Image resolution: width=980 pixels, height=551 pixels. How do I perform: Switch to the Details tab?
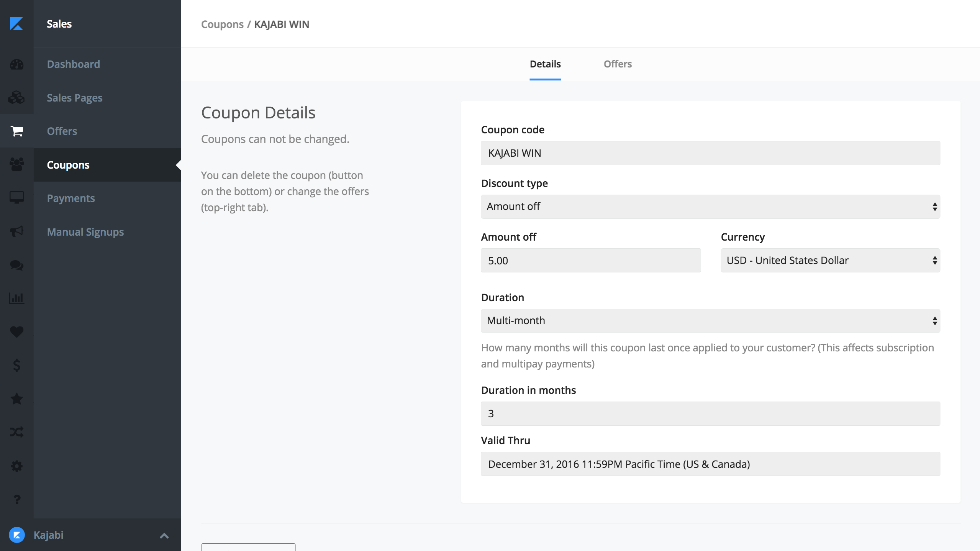pos(545,64)
